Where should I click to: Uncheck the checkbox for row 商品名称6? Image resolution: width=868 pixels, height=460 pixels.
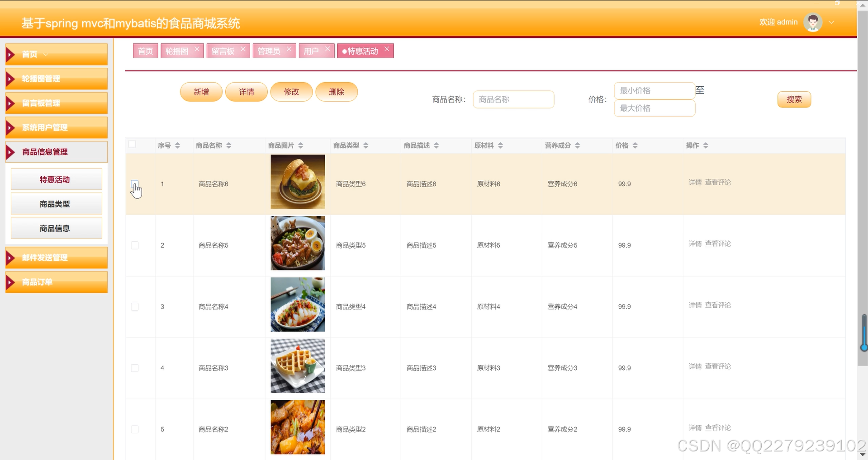click(134, 184)
